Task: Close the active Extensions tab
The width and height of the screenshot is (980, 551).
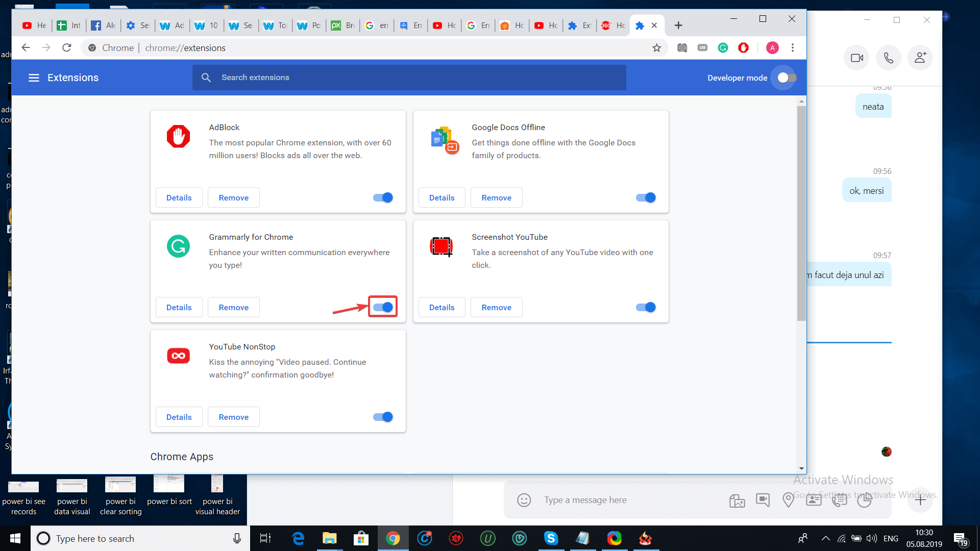Action: click(654, 26)
